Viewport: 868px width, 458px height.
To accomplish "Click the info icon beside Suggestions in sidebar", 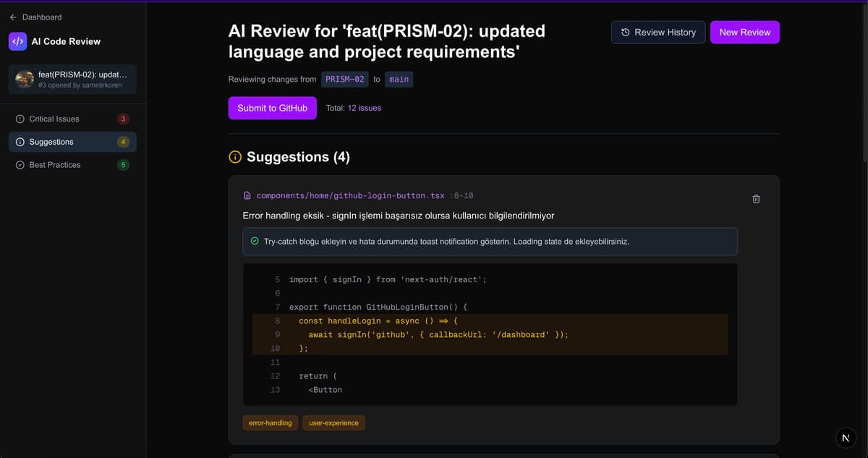I will point(20,142).
